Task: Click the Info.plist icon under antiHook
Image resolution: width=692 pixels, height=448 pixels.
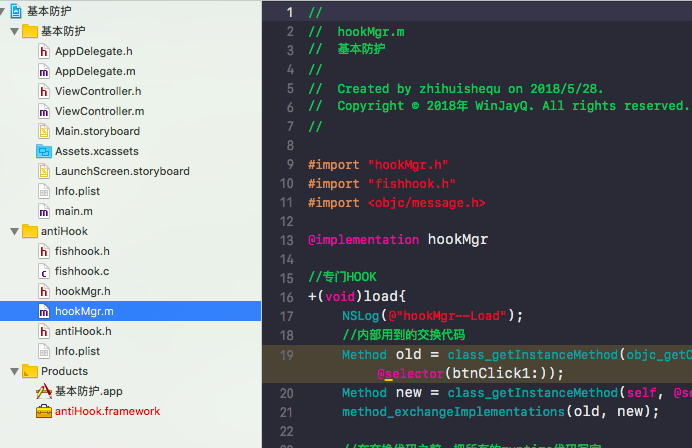Action: point(44,351)
